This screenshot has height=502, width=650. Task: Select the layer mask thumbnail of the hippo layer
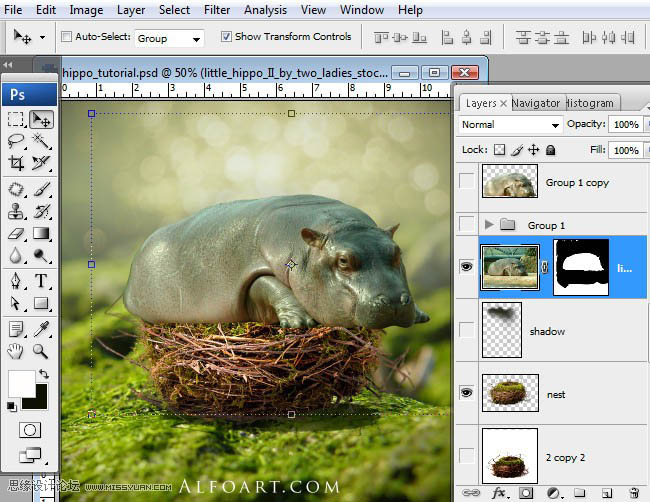pyautogui.click(x=581, y=268)
